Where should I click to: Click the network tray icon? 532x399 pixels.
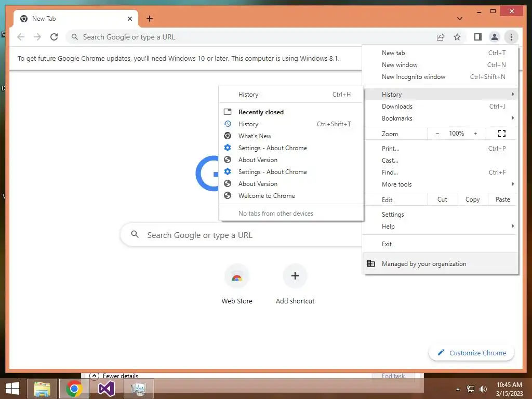pos(471,389)
